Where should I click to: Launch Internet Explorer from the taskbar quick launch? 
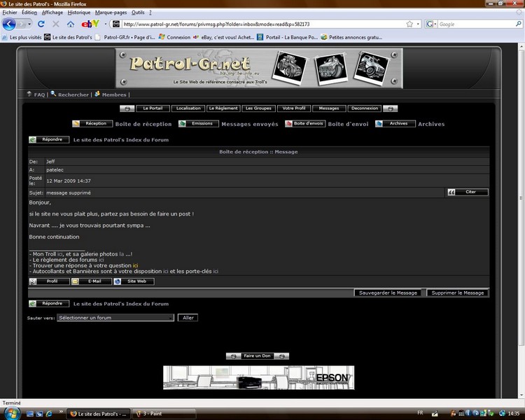click(49, 414)
